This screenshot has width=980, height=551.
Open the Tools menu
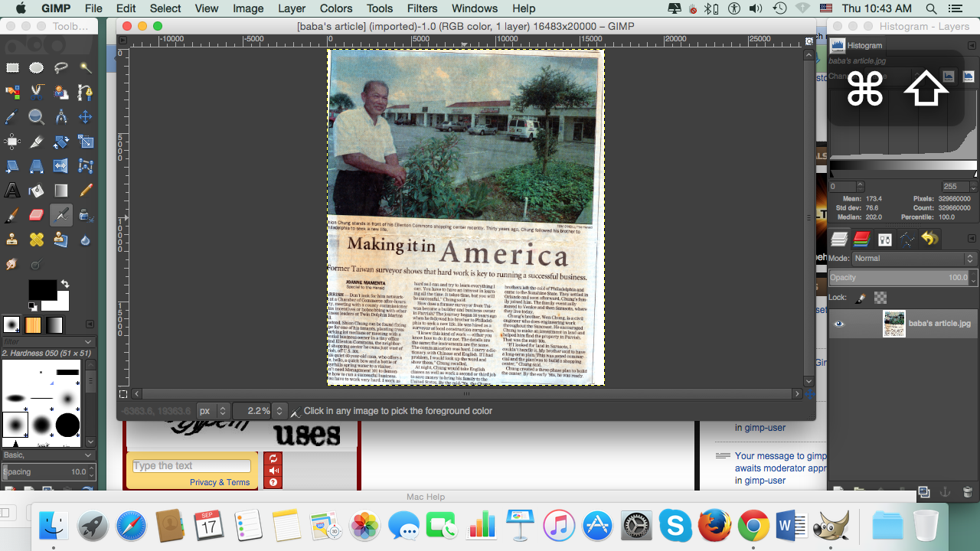point(380,8)
